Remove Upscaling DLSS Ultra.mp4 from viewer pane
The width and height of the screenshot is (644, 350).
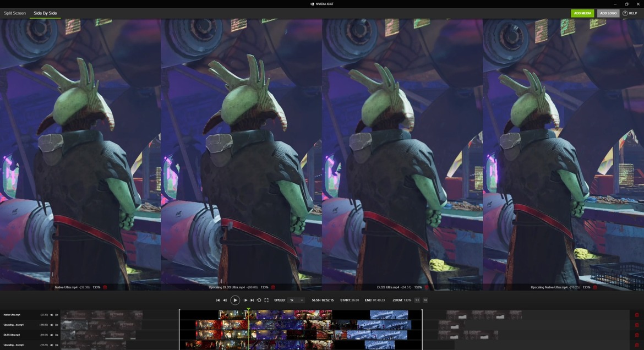click(x=272, y=288)
